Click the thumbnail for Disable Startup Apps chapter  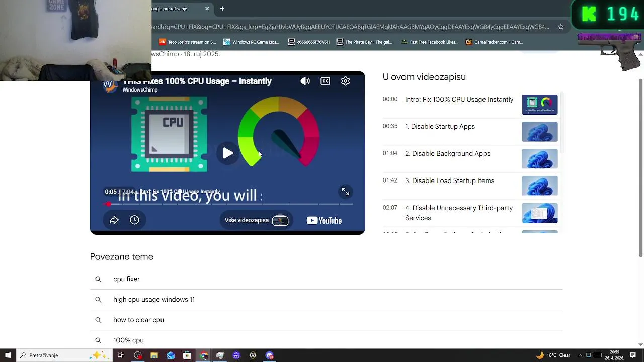click(x=540, y=132)
